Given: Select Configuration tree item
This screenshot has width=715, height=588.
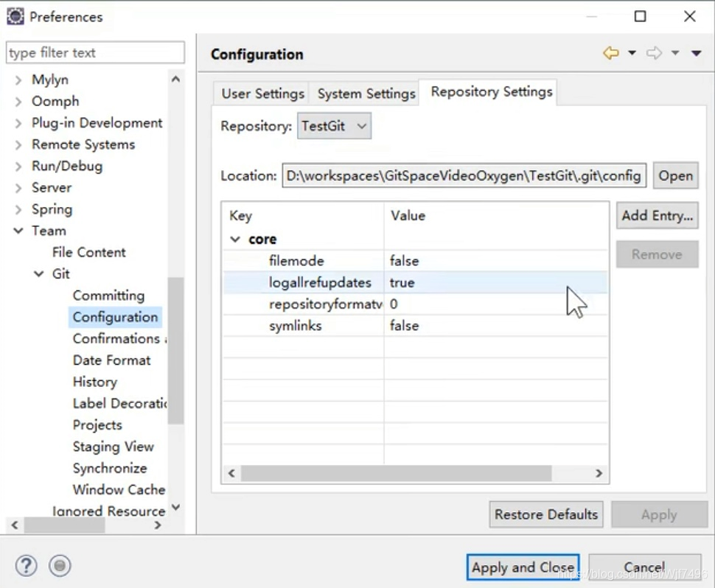Looking at the screenshot, I should (x=115, y=317).
